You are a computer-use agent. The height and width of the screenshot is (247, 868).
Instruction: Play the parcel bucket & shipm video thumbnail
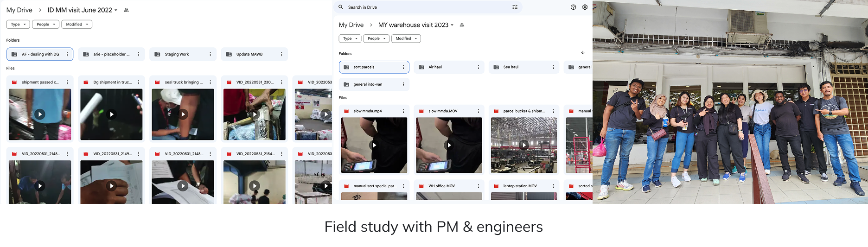tap(524, 145)
